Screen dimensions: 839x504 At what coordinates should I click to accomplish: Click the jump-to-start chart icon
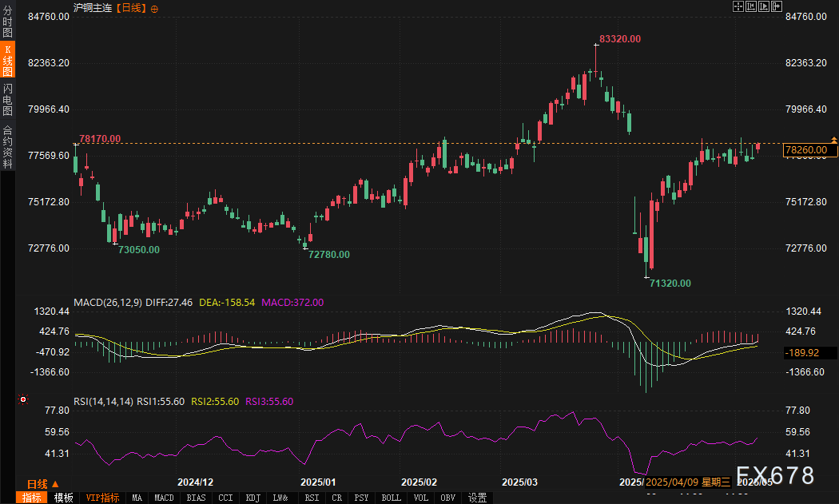[x=751, y=6]
